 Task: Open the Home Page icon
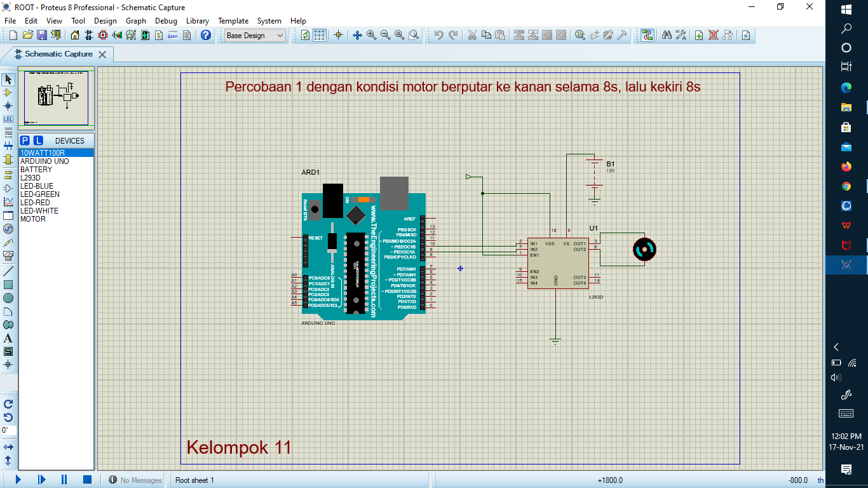pos(76,36)
